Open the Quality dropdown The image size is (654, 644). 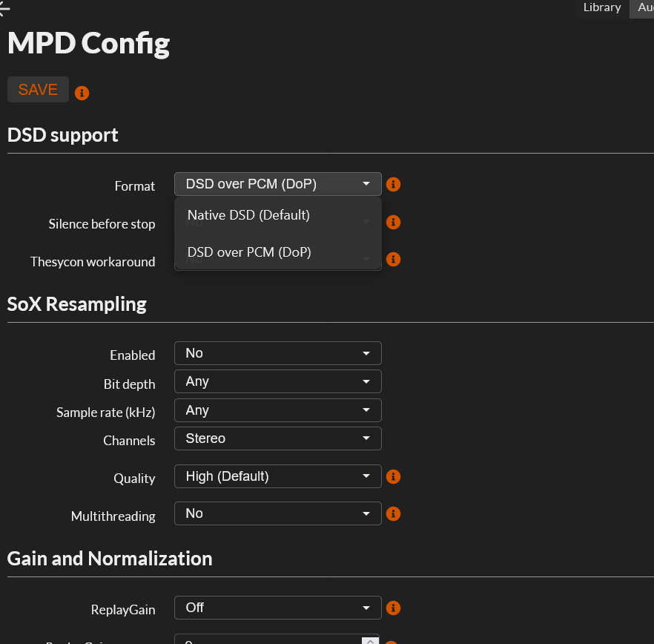[278, 476]
